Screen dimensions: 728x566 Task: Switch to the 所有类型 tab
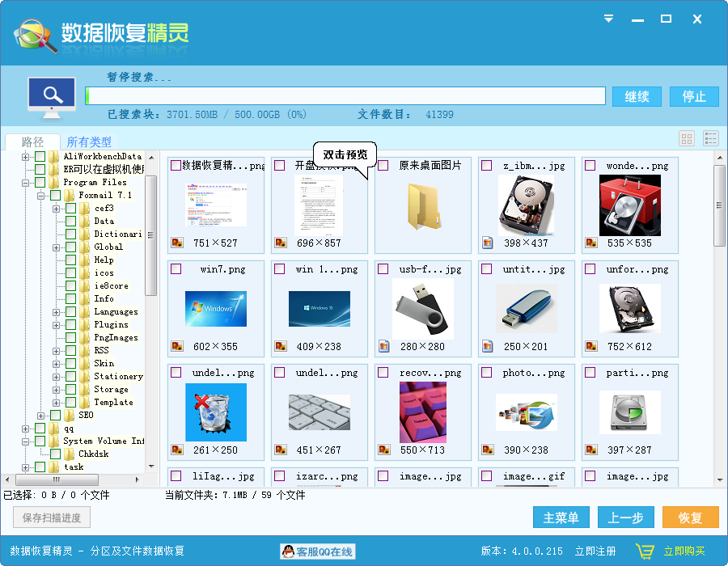pos(89,141)
